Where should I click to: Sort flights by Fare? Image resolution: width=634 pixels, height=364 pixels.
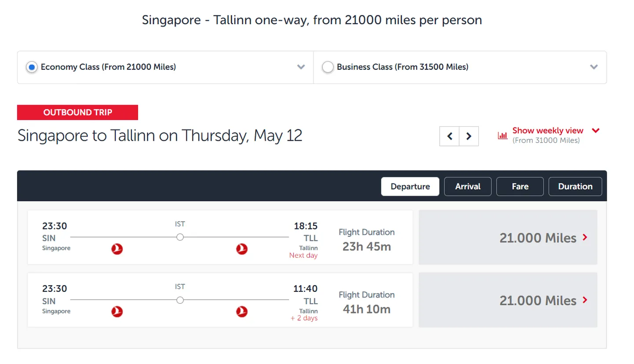(520, 186)
